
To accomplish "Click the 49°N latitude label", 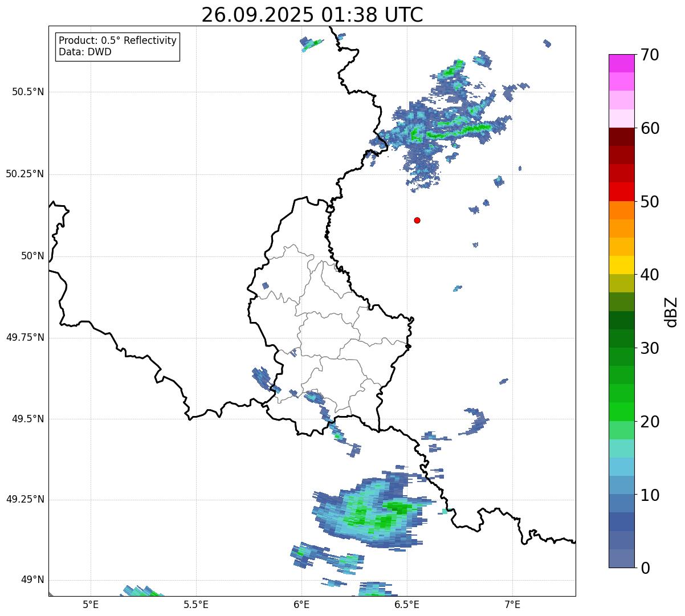I will [x=32, y=580].
